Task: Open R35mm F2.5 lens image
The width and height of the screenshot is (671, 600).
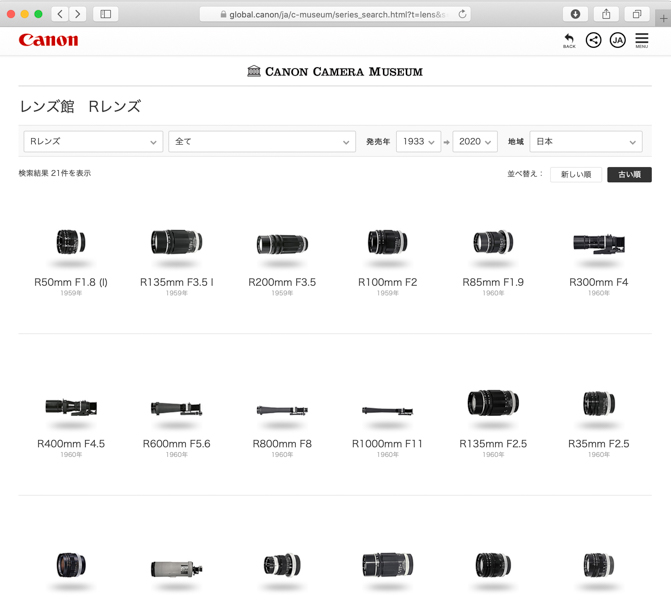Action: 599,404
